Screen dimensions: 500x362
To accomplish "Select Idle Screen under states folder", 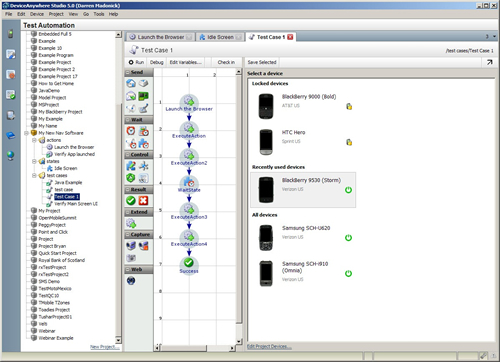I will click(x=66, y=168).
